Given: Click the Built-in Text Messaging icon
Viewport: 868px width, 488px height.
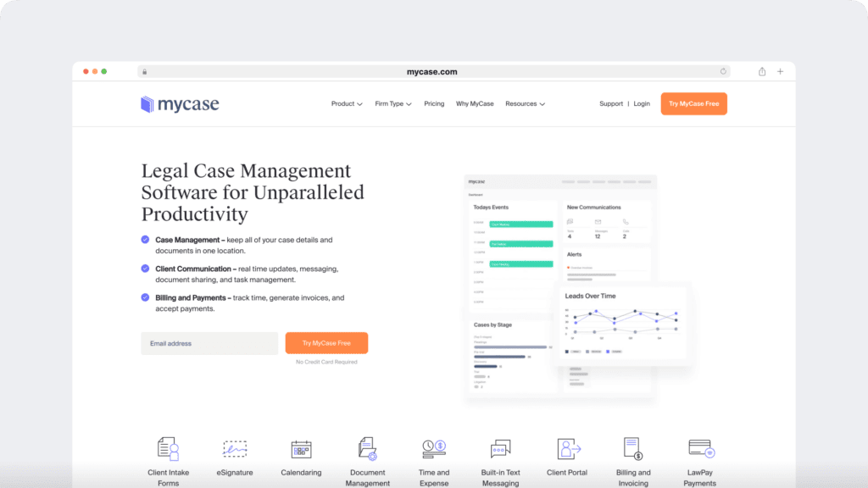Looking at the screenshot, I should pyautogui.click(x=500, y=448).
